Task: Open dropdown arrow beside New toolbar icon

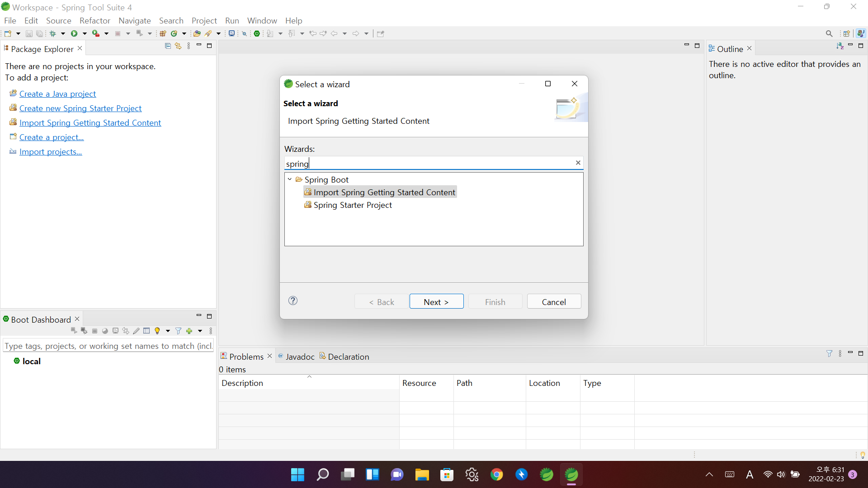Action: pyautogui.click(x=18, y=33)
